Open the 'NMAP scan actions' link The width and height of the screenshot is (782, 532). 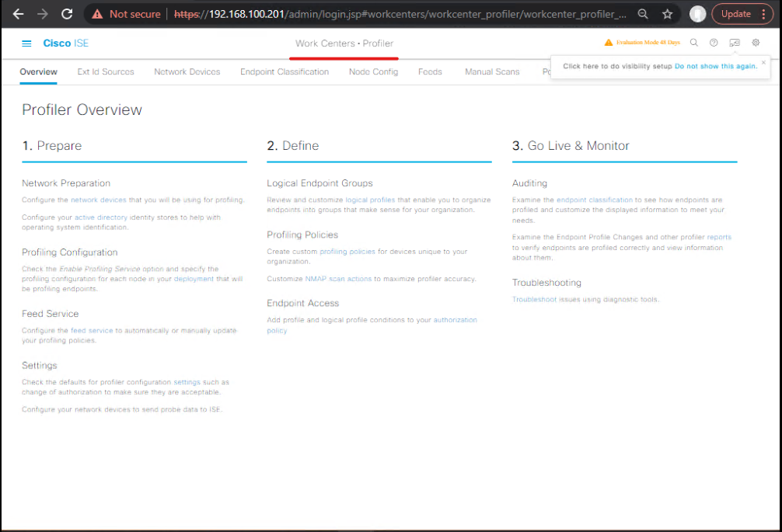[338, 279]
